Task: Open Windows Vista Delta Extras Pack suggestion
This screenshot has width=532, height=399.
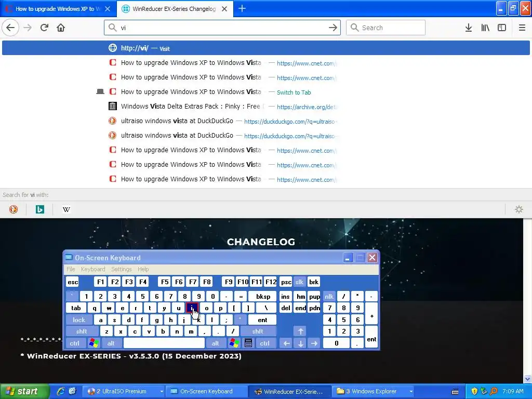Action: [x=266, y=106]
